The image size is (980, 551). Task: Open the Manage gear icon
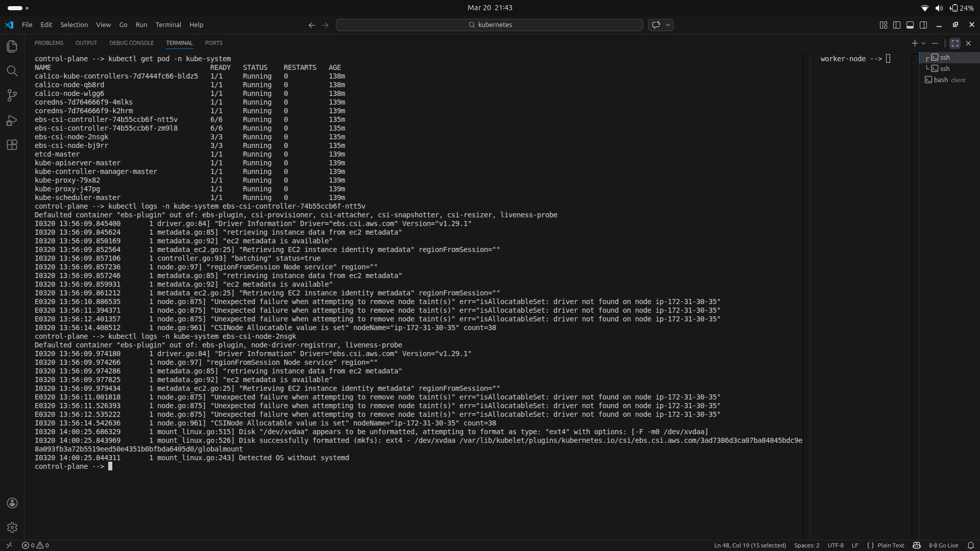point(12,528)
